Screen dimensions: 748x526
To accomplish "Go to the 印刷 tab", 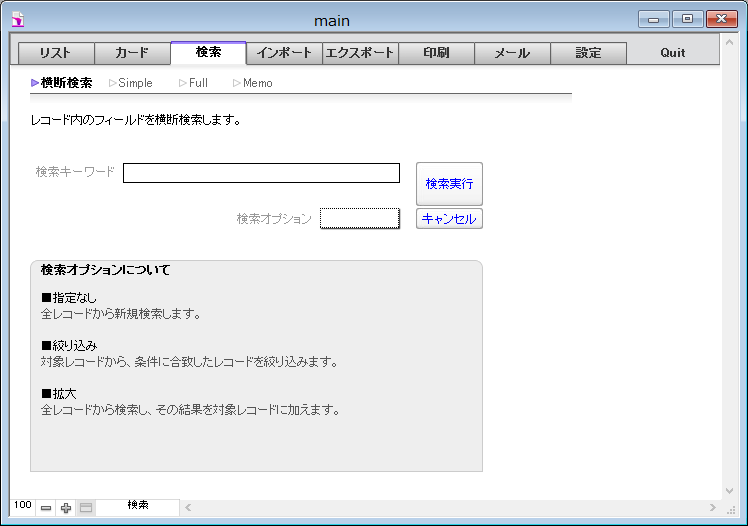I will coord(436,53).
